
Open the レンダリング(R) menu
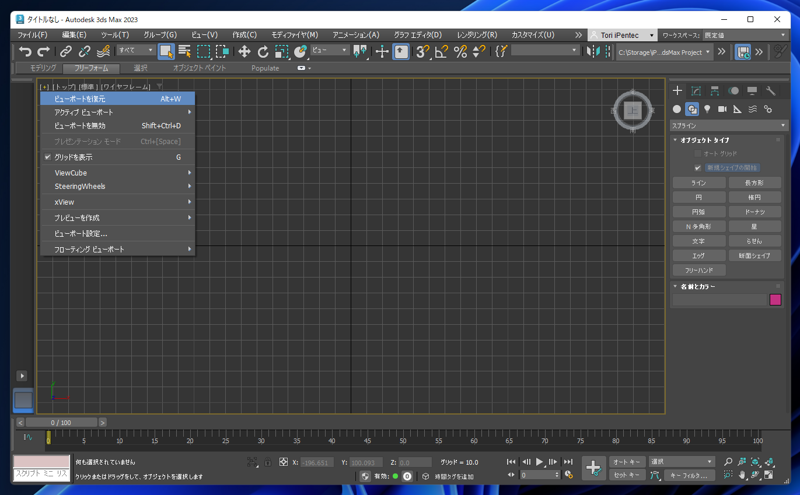click(x=477, y=35)
